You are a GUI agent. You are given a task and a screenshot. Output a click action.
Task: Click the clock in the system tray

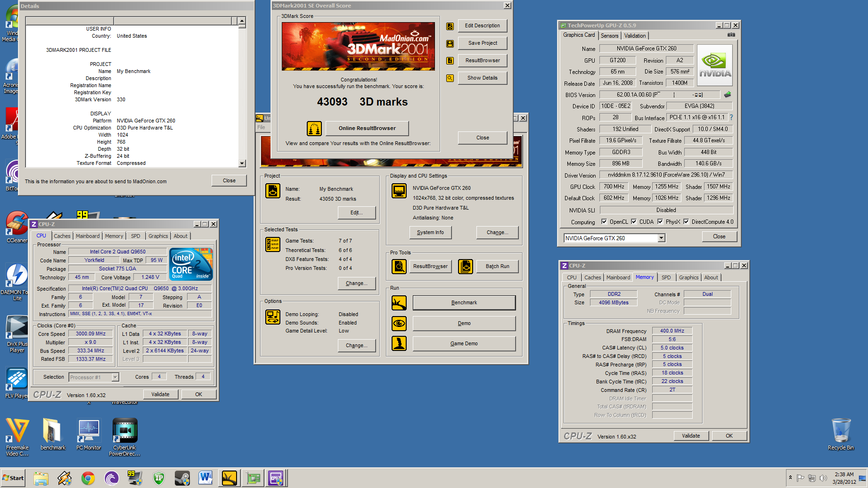click(844, 478)
